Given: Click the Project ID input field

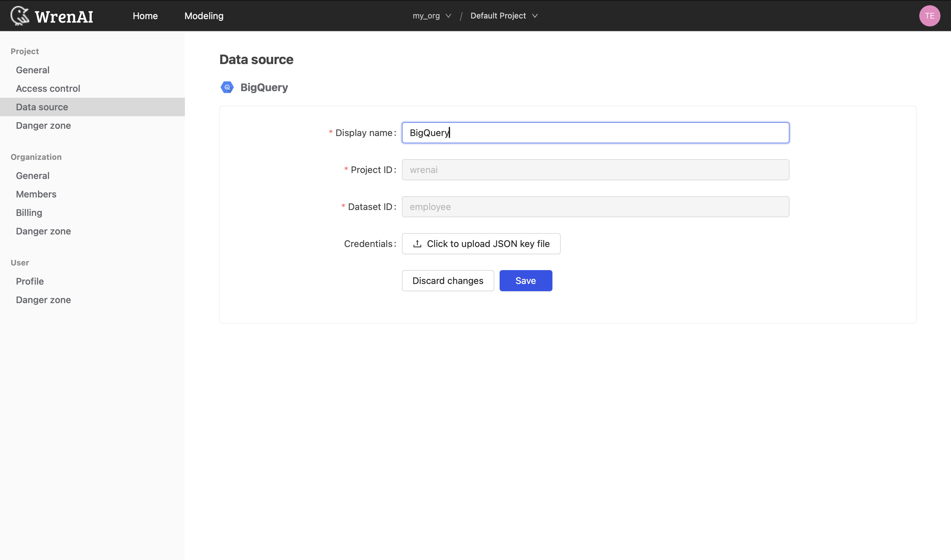Looking at the screenshot, I should (x=595, y=169).
